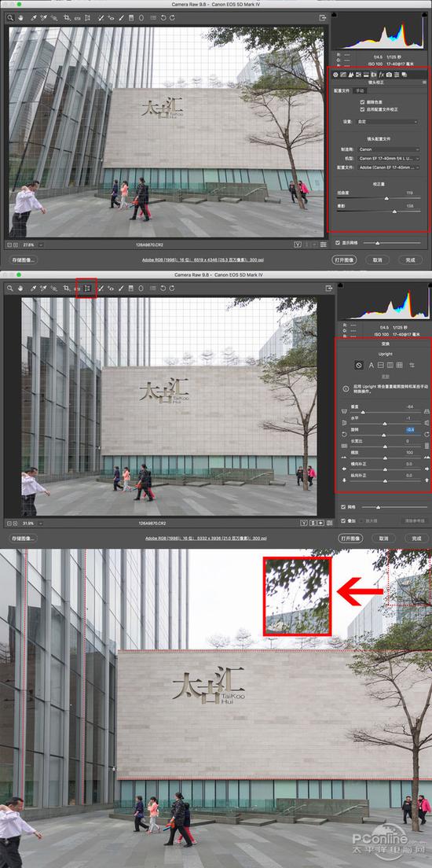The height and width of the screenshot is (868, 432).
Task: Select the Graduated Filter in 镜头校正 window
Action: [131, 18]
